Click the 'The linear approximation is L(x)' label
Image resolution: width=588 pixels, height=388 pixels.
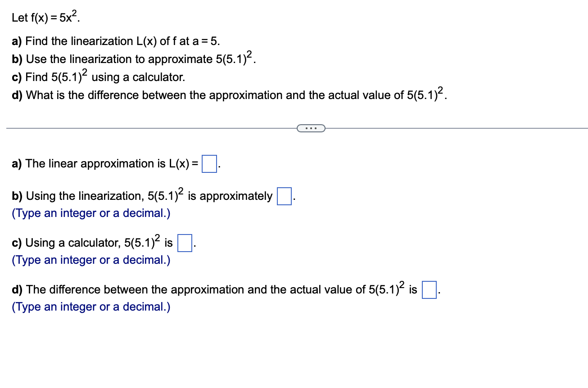coord(104,163)
